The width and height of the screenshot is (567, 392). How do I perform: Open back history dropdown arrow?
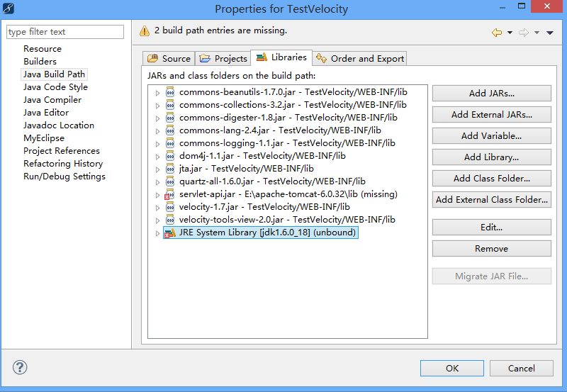510,33
